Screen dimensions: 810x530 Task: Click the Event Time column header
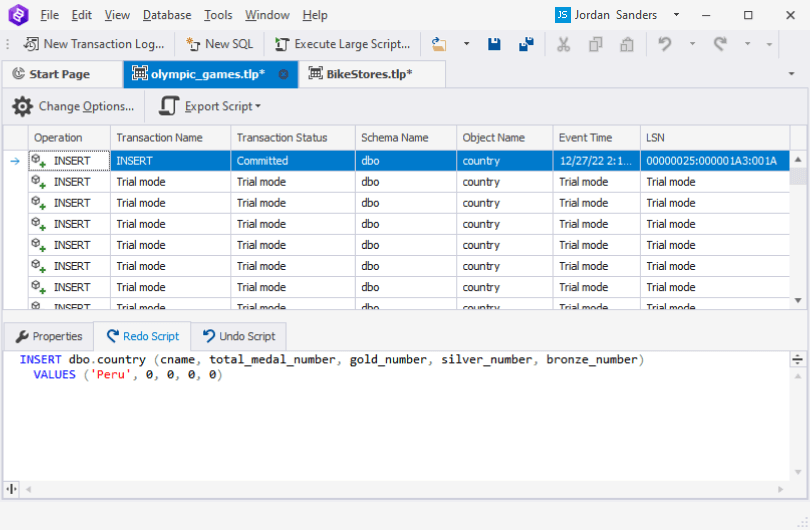[596, 138]
